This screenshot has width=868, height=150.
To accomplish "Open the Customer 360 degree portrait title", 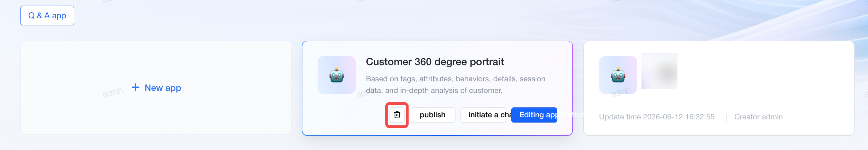I will [x=435, y=62].
